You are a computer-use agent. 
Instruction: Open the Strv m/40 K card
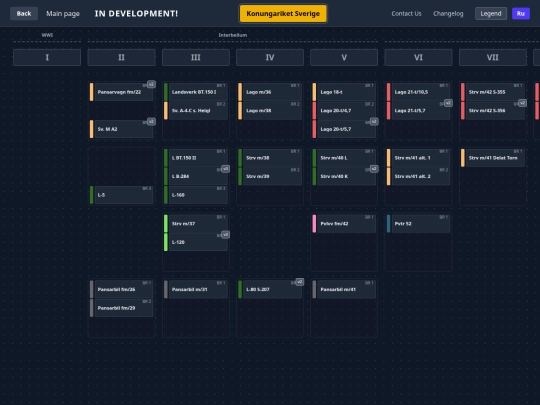click(344, 176)
